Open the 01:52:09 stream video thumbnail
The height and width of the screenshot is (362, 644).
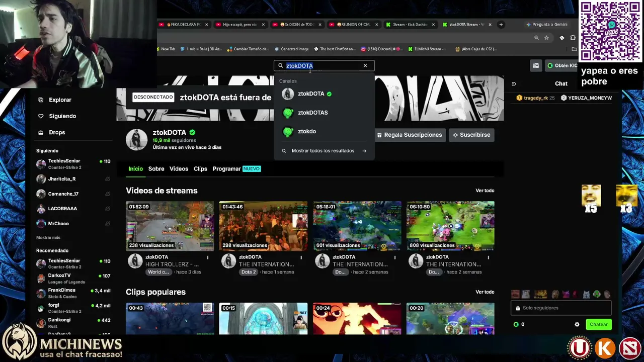click(170, 226)
